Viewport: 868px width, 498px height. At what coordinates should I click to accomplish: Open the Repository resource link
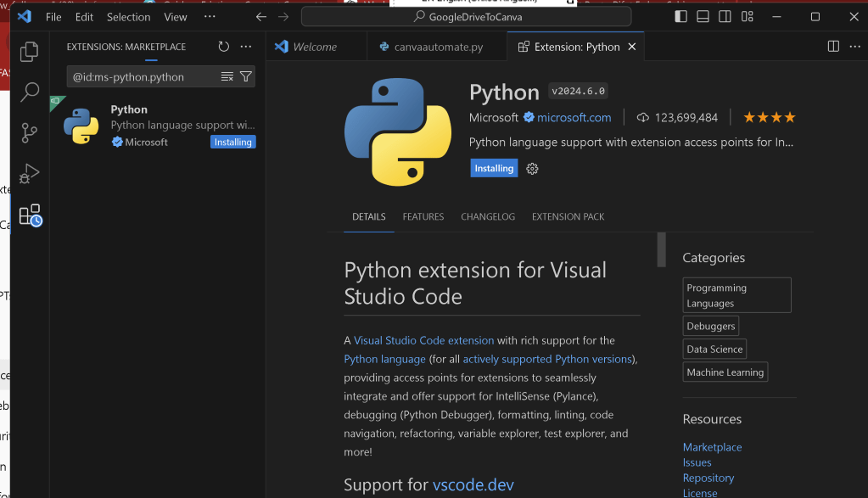click(x=708, y=478)
